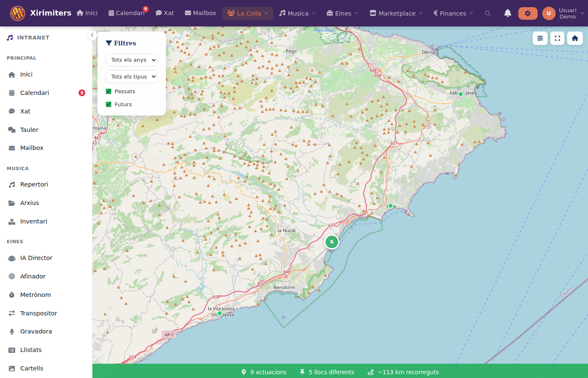The width and height of the screenshot is (588, 378).
Task: Disable the Futurs filter
Action: tap(108, 104)
